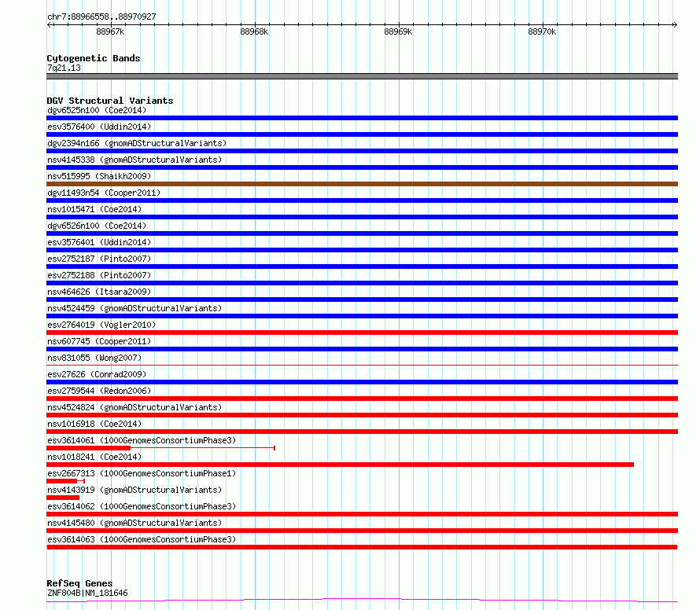Screen dimensions: 700x610
Task: Click the right arrow of the ruler
Action: click(x=675, y=24)
